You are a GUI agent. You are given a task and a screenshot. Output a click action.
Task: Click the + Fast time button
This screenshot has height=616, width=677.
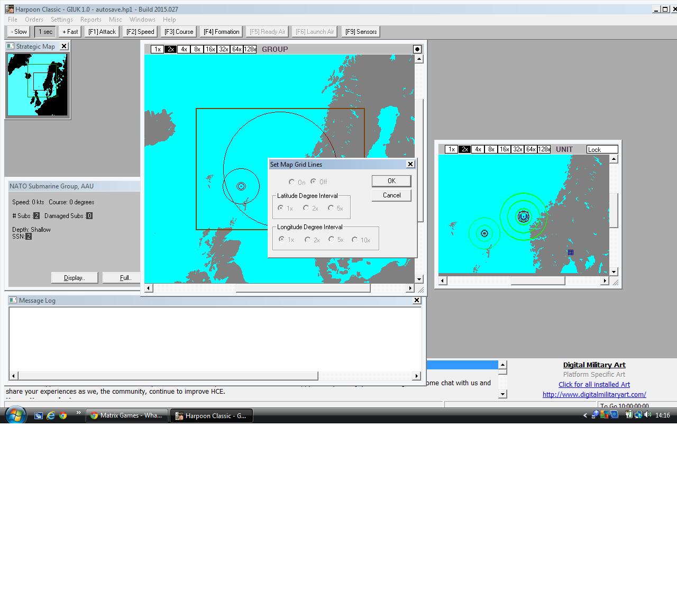point(70,32)
